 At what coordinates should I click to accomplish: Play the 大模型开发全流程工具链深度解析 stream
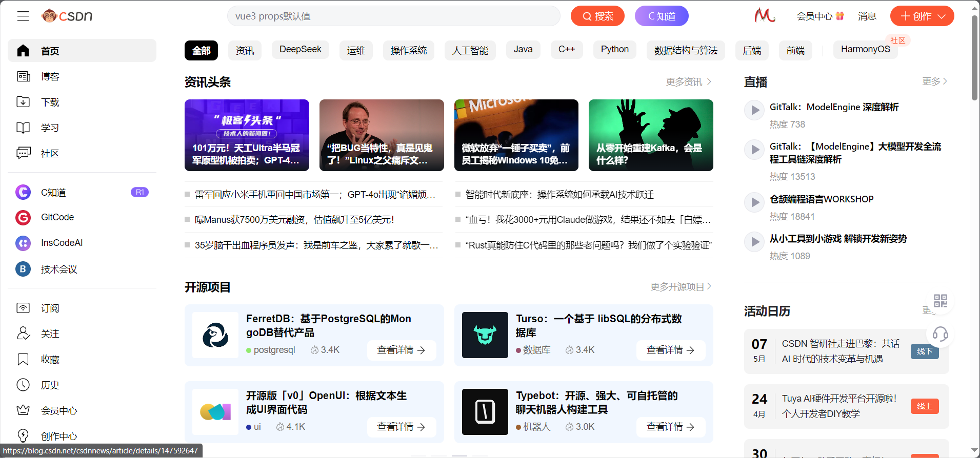(x=754, y=150)
